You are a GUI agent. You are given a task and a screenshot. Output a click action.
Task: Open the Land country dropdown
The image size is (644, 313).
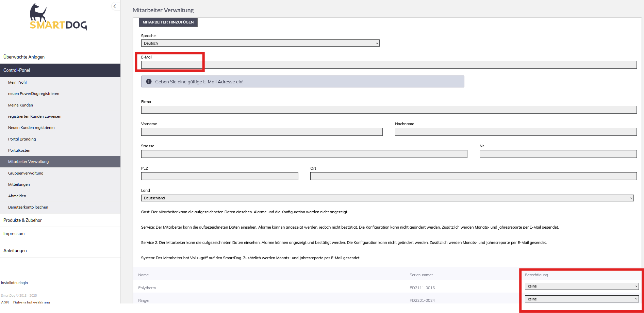pos(387,198)
